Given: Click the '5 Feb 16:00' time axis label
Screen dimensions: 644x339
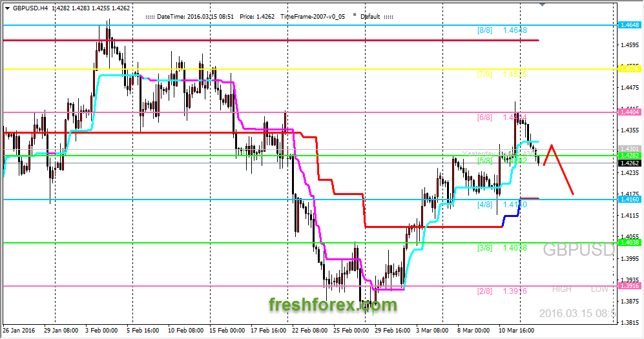Looking at the screenshot, I should (x=143, y=331).
